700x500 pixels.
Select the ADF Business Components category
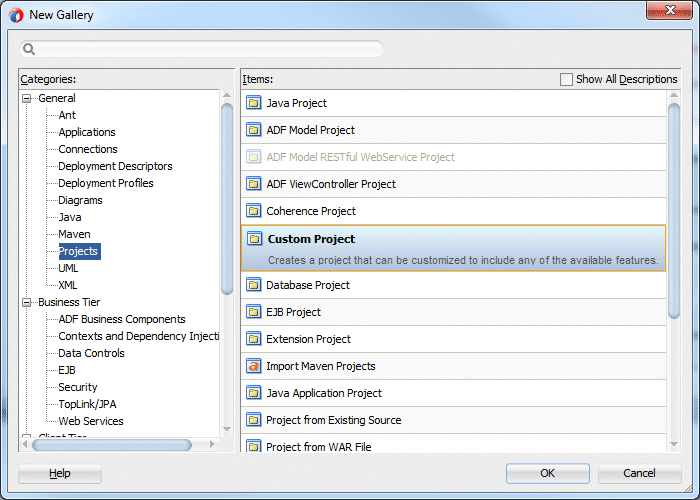tap(122, 319)
